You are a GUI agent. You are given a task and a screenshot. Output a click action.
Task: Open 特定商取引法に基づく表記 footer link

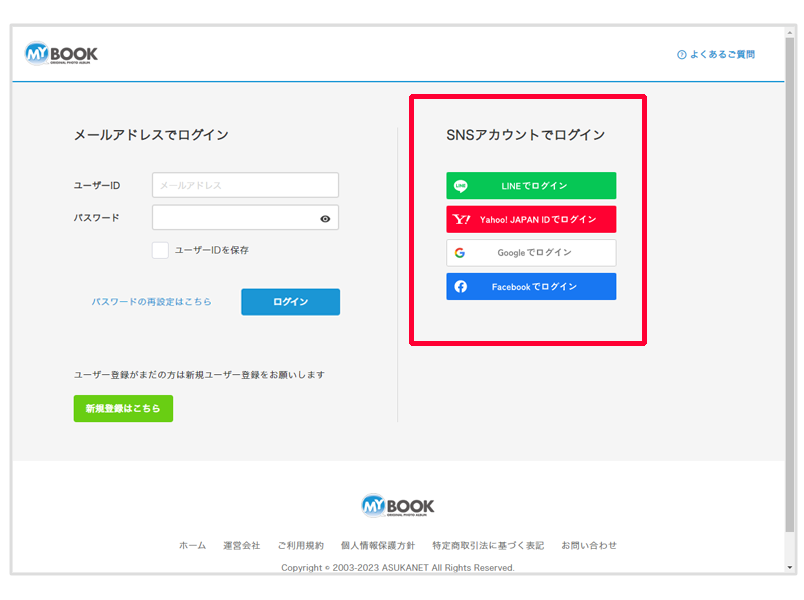coord(488,546)
